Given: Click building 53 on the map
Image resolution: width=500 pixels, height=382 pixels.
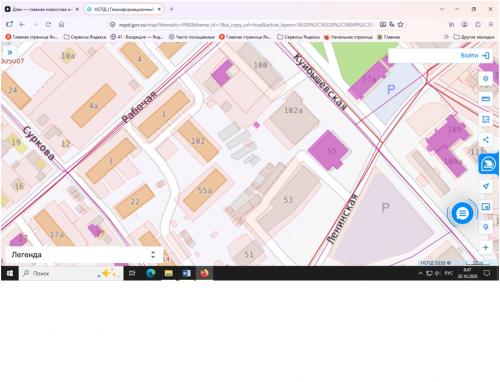Looking at the screenshot, I should click(x=288, y=199).
